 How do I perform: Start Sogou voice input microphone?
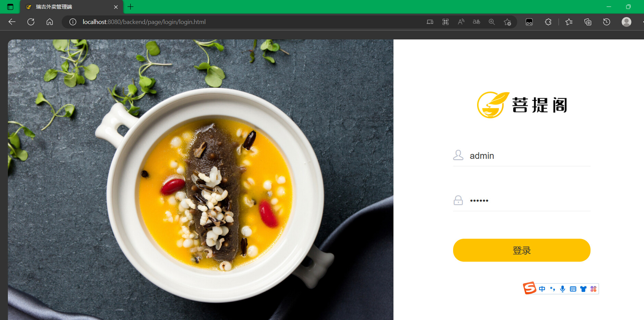(x=562, y=289)
